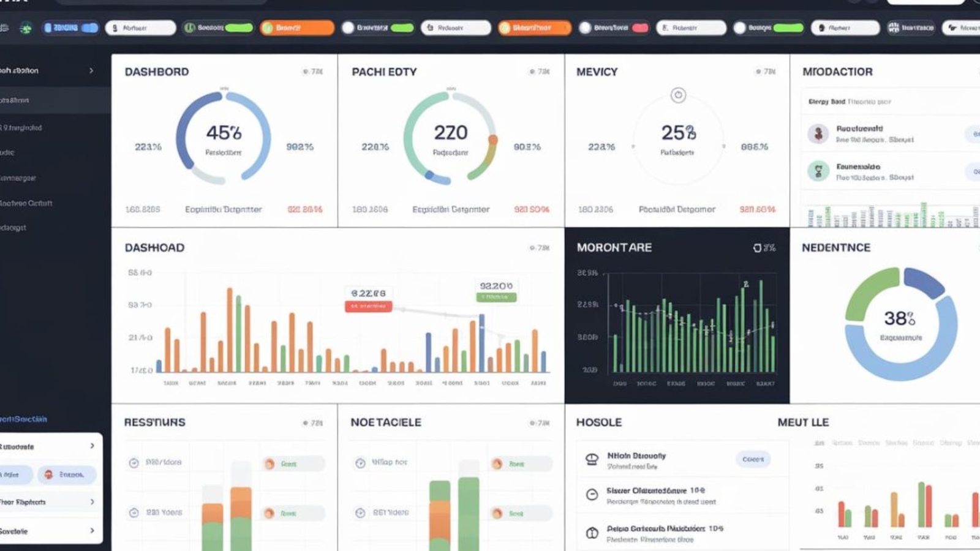Click the '180 2306' value in MEVICY card
This screenshot has height=551, width=980.
[595, 209]
